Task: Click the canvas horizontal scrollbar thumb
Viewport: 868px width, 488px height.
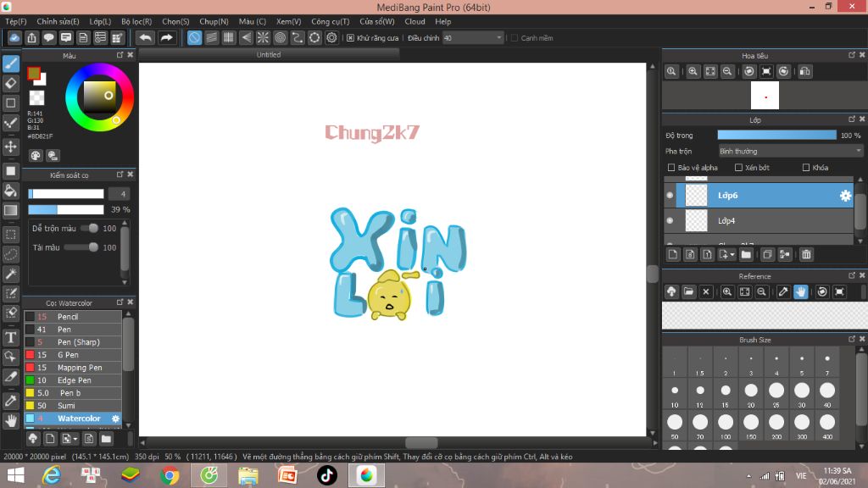Action: click(421, 442)
